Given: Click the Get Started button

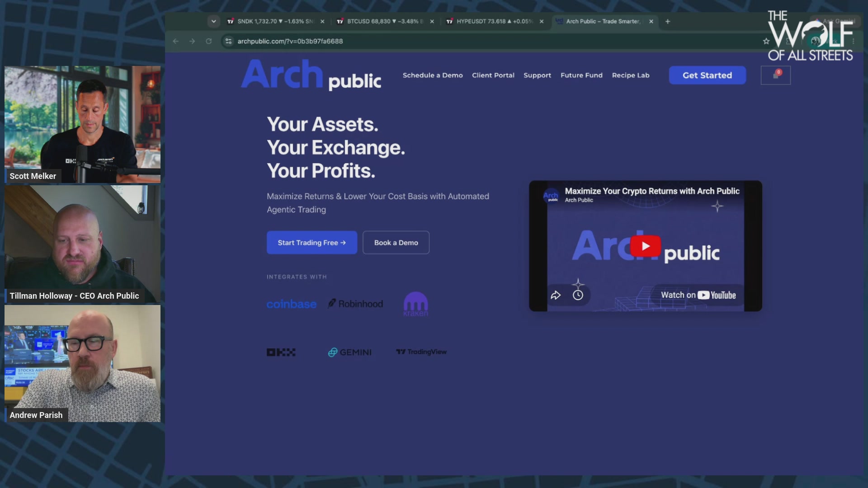Looking at the screenshot, I should coord(707,75).
